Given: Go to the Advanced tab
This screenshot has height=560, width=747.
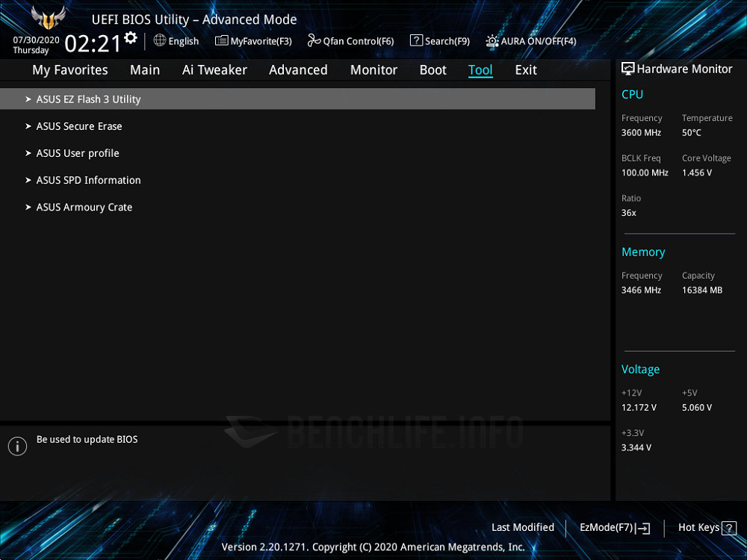Looking at the screenshot, I should pyautogui.click(x=298, y=70).
